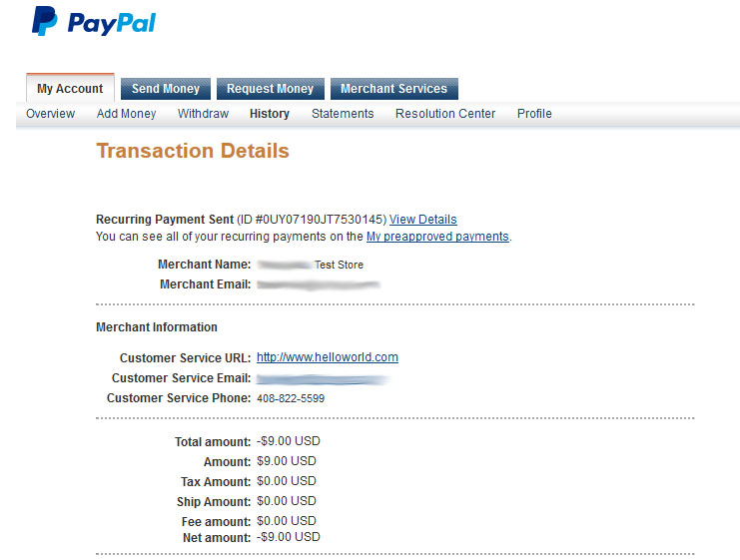Visit the helloworld.com customer service URL

coord(328,357)
